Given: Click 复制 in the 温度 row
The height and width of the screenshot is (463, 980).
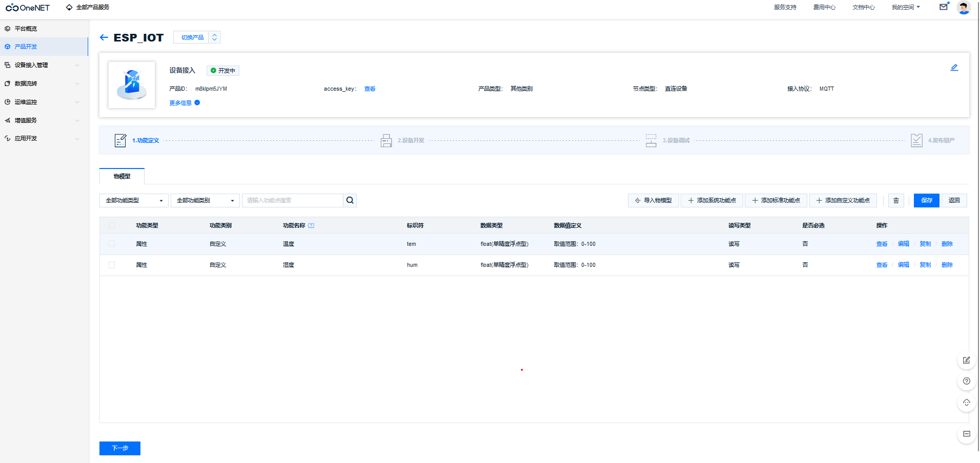Looking at the screenshot, I should click(x=925, y=244).
